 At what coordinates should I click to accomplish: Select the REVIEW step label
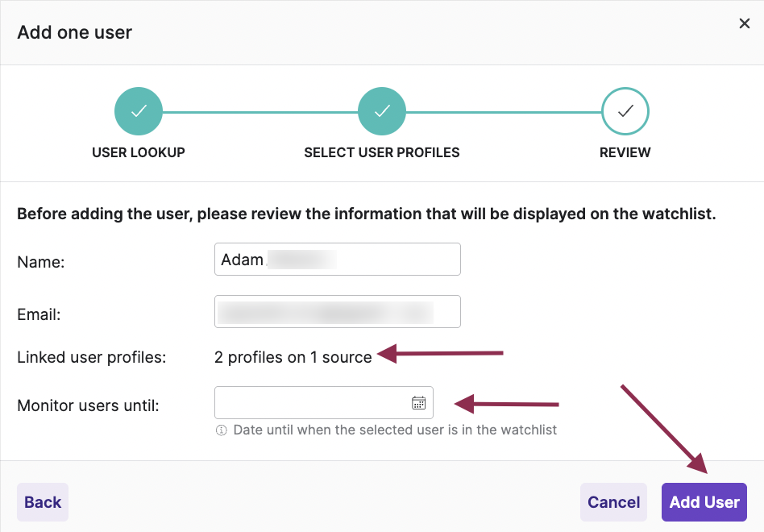[625, 152]
